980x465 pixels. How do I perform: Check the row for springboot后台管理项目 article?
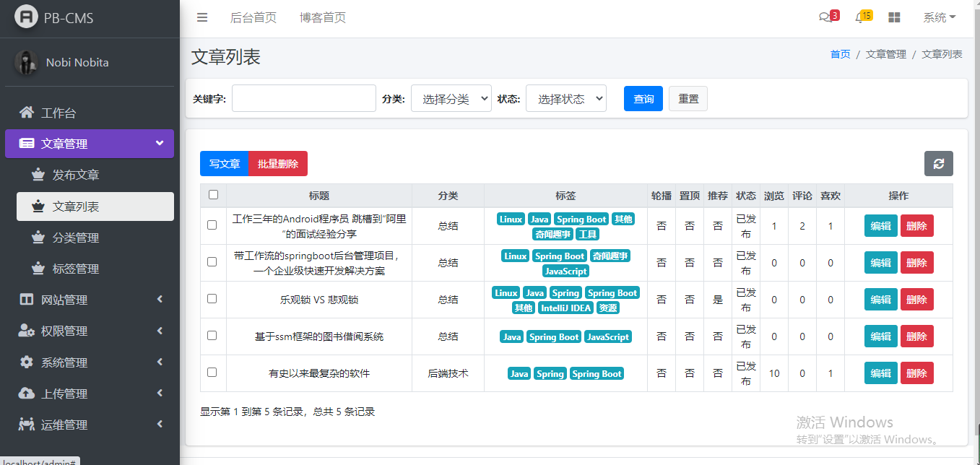point(212,262)
